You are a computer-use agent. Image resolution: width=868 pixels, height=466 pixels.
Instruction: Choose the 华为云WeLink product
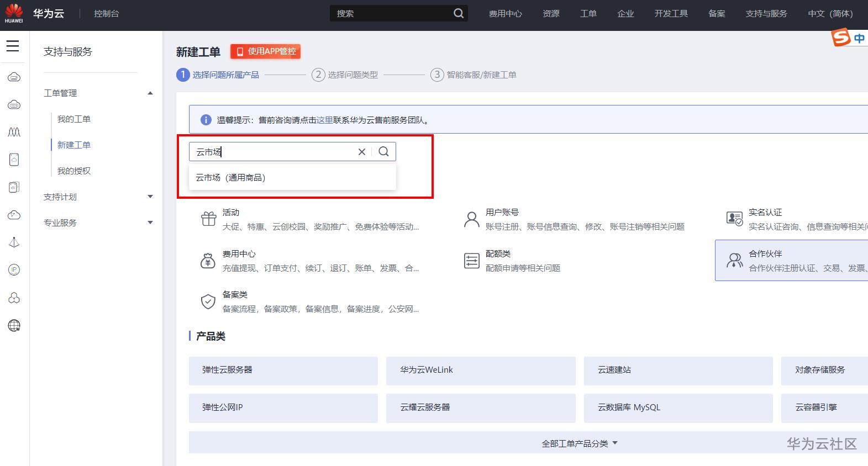(481, 370)
